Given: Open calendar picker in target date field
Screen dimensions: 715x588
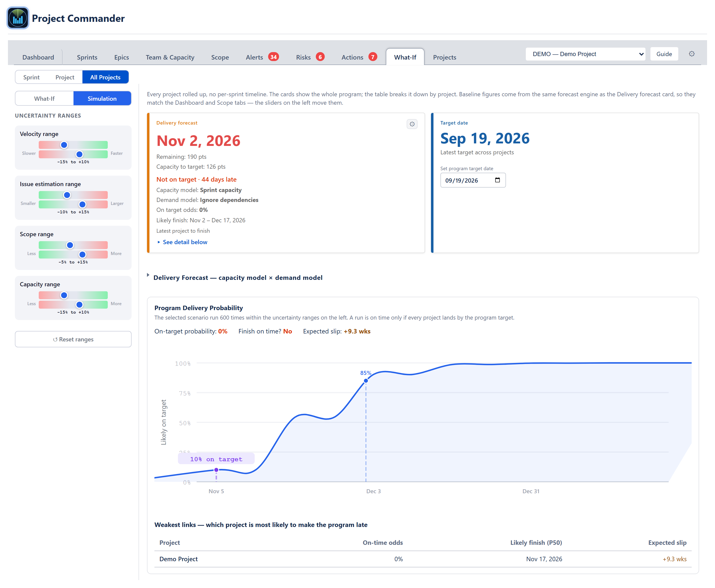Looking at the screenshot, I should 497,180.
